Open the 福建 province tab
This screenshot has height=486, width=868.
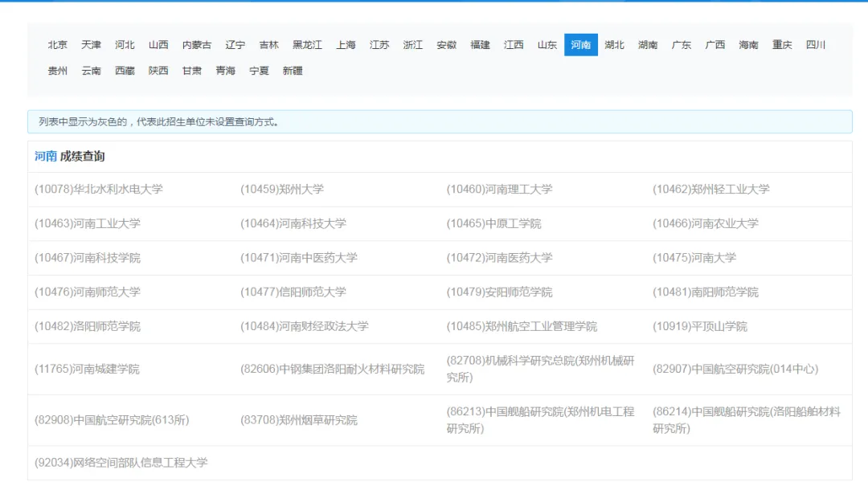coord(480,45)
